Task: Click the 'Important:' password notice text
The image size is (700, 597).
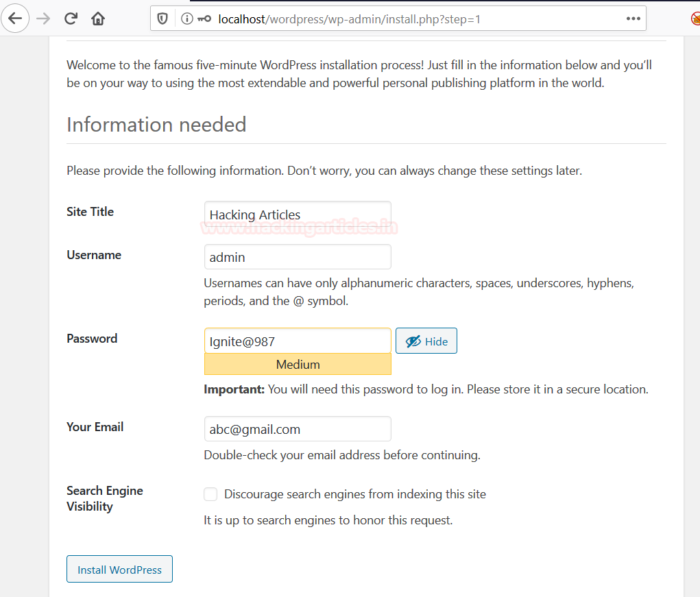Action: pyautogui.click(x=426, y=389)
